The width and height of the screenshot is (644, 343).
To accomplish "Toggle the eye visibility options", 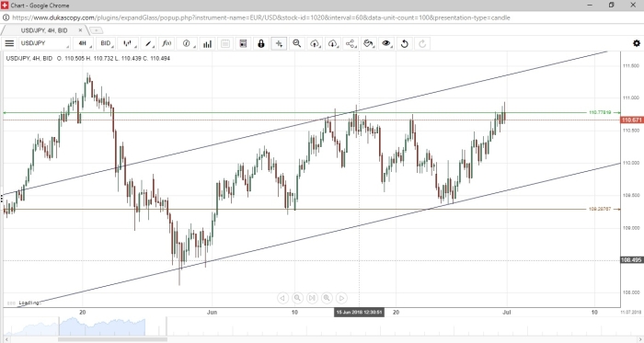I will (x=386, y=43).
